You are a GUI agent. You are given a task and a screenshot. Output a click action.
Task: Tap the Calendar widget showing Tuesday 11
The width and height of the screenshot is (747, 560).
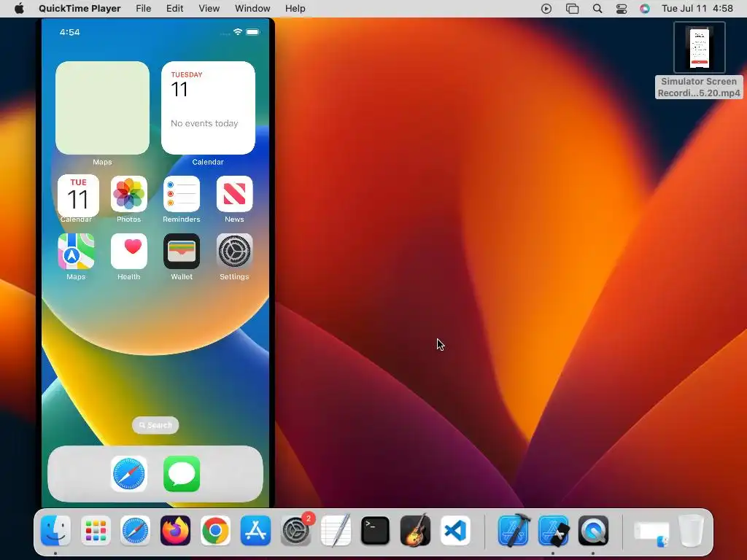point(208,108)
